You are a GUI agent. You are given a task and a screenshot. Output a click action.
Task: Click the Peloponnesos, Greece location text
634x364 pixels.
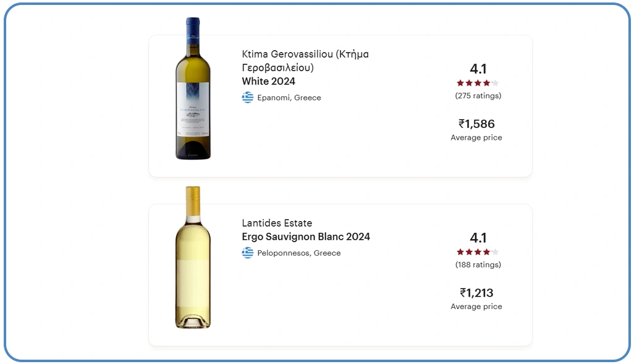pyautogui.click(x=299, y=253)
